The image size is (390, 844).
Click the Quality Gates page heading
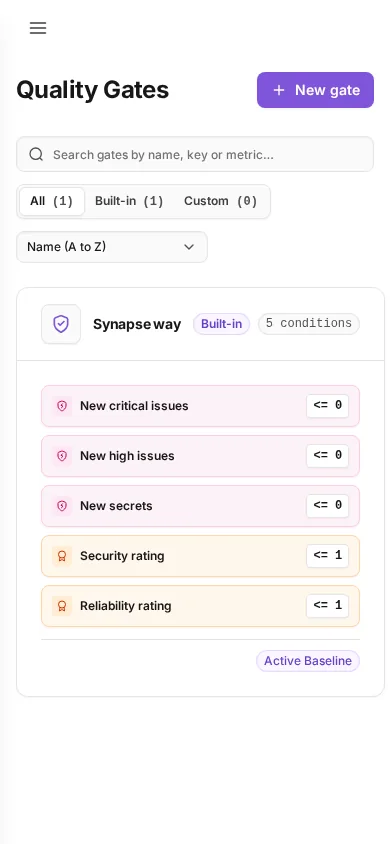[93, 90]
